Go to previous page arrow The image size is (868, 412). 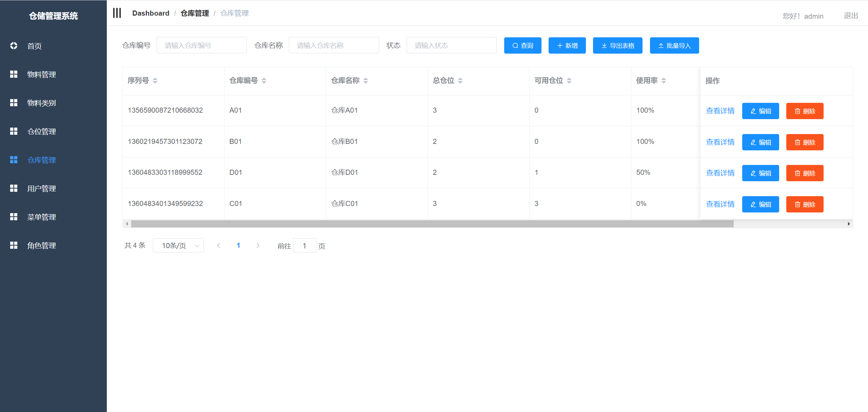tap(219, 245)
